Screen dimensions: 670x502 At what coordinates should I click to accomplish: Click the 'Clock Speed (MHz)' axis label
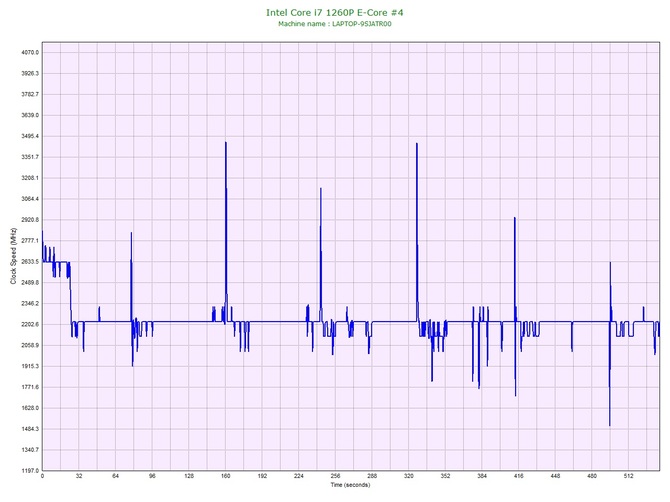[13, 256]
